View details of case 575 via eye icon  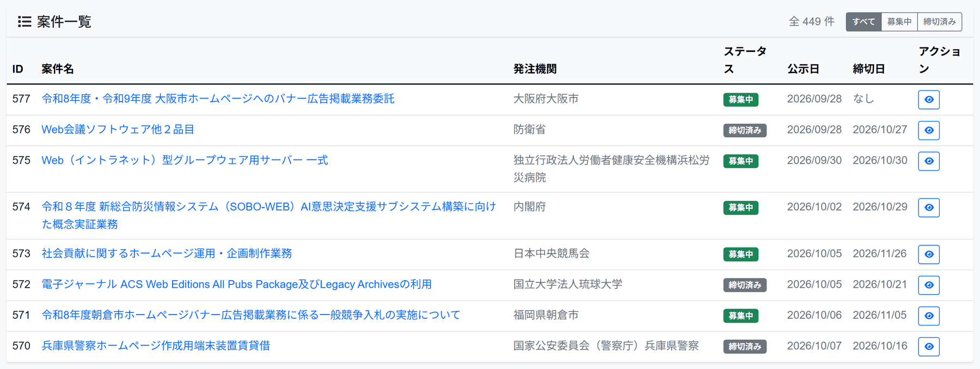[928, 161]
